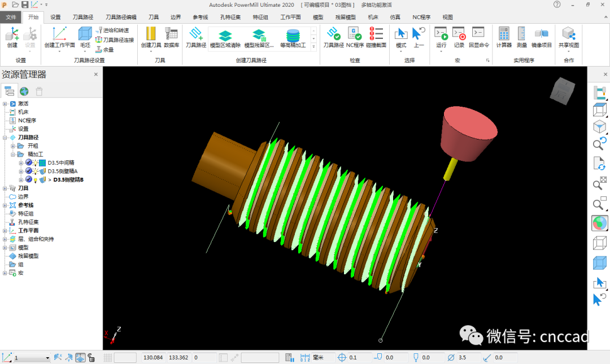Click the shaded view sphere icon in right toolbar

[x=599, y=223]
